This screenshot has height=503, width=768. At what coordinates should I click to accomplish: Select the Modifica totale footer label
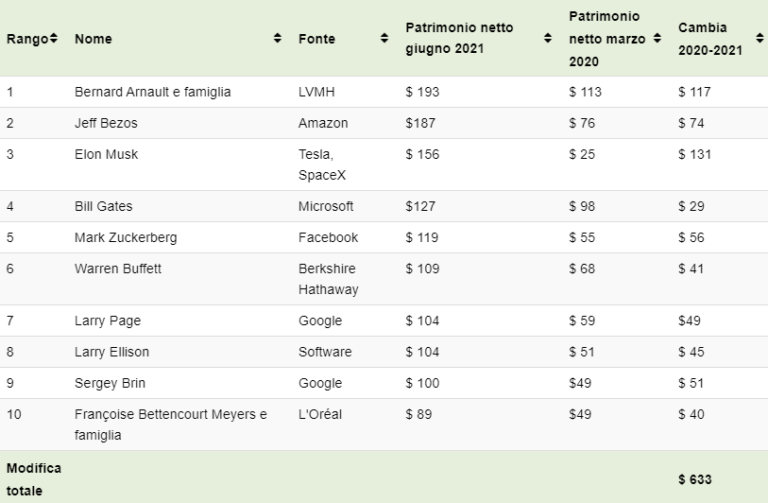[x=34, y=479]
